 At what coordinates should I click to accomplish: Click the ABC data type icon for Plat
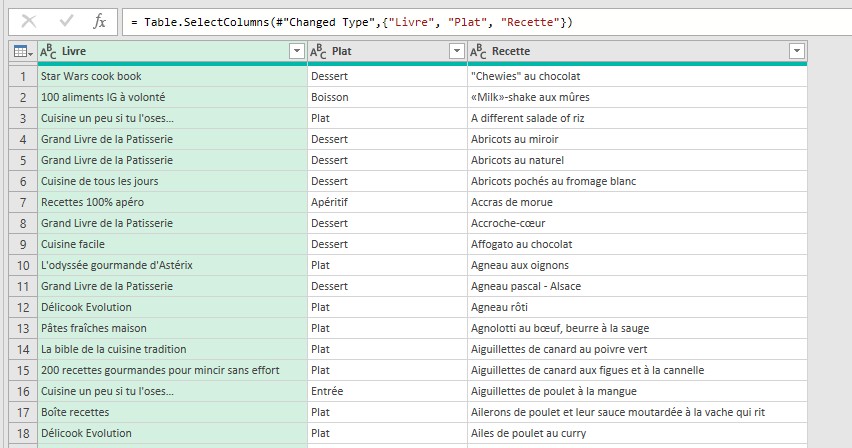(x=318, y=51)
